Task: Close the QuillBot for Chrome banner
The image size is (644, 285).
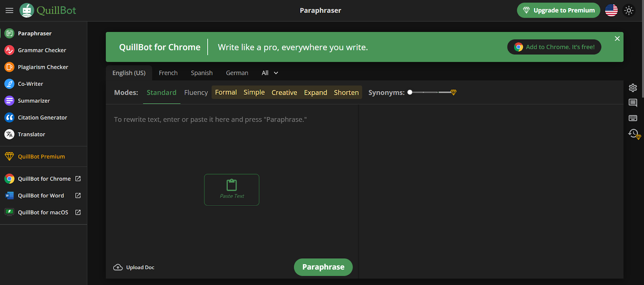Action: click(x=617, y=39)
